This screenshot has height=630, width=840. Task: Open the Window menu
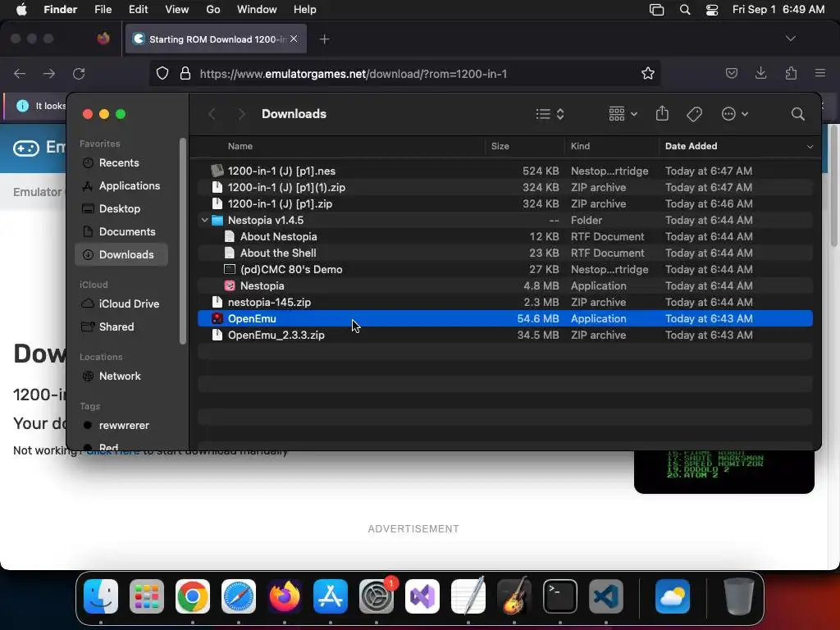pyautogui.click(x=257, y=10)
